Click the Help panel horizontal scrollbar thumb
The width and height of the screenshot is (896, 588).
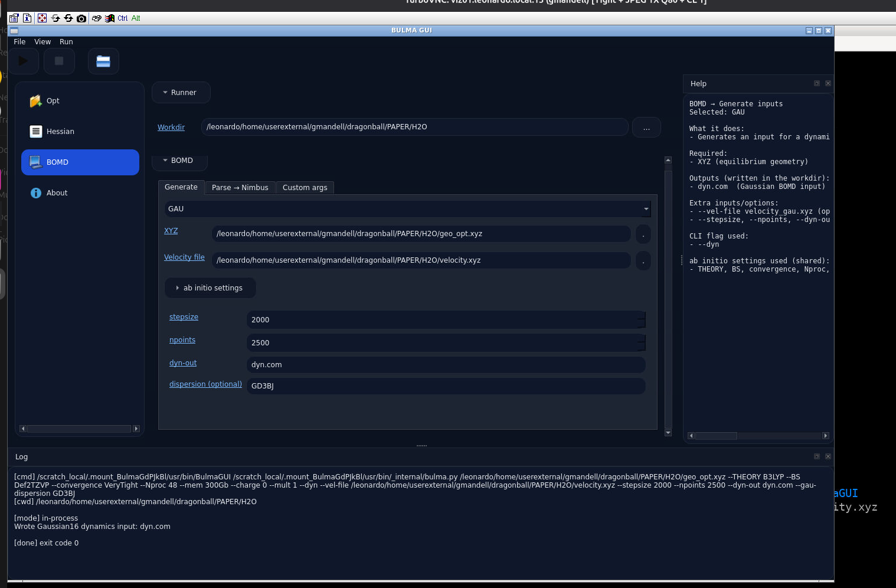click(x=716, y=436)
